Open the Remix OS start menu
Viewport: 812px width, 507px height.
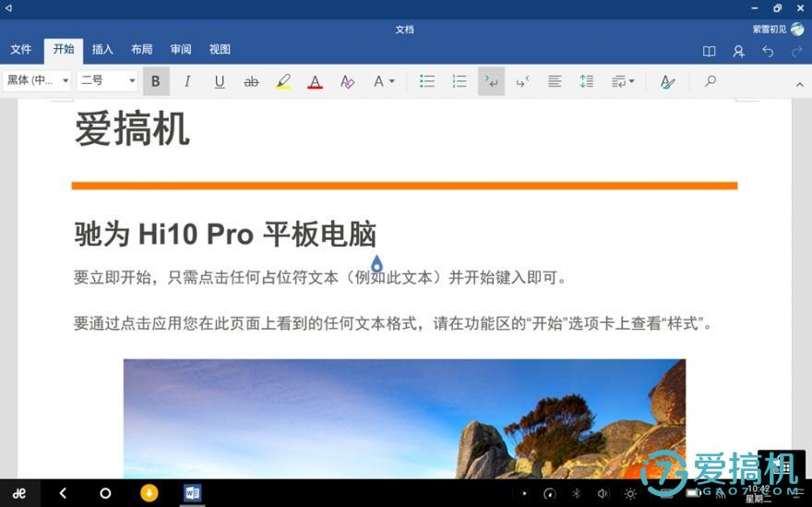[19, 493]
